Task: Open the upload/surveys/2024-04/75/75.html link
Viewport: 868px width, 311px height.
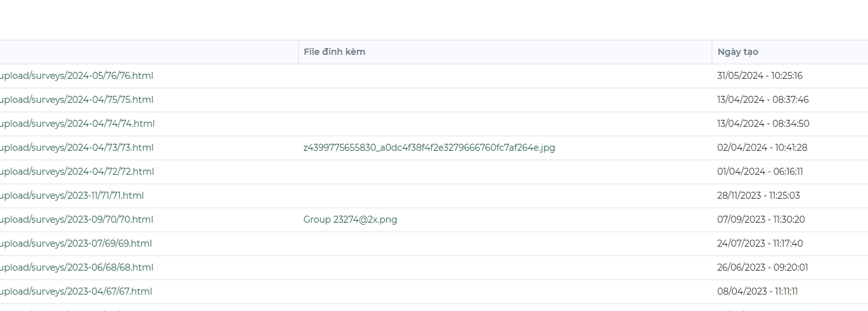Action: [76, 100]
